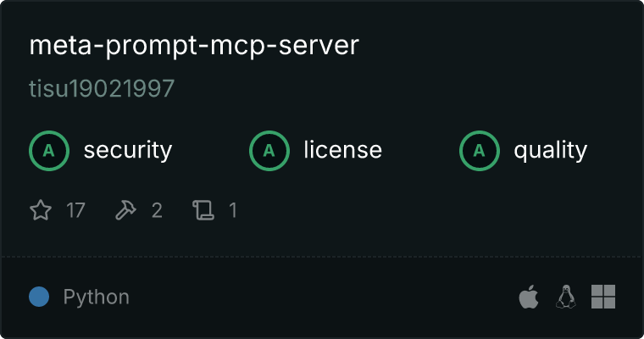This screenshot has height=339, width=644.
Task: Open author profile tisu19021997
Action: (x=102, y=88)
